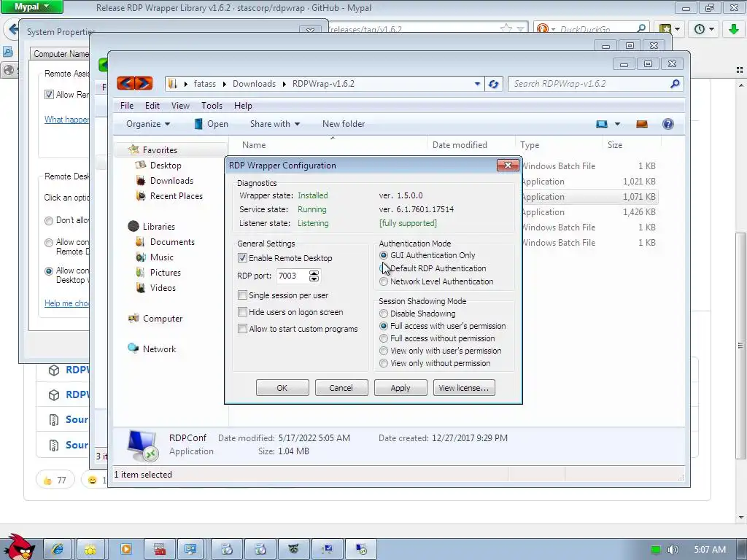Select View only without permission

(384, 363)
